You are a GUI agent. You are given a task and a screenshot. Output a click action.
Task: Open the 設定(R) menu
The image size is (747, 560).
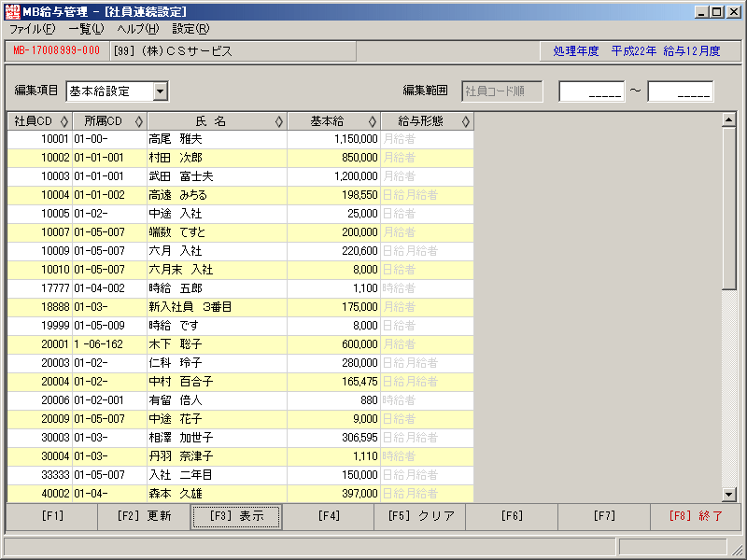pos(190,29)
